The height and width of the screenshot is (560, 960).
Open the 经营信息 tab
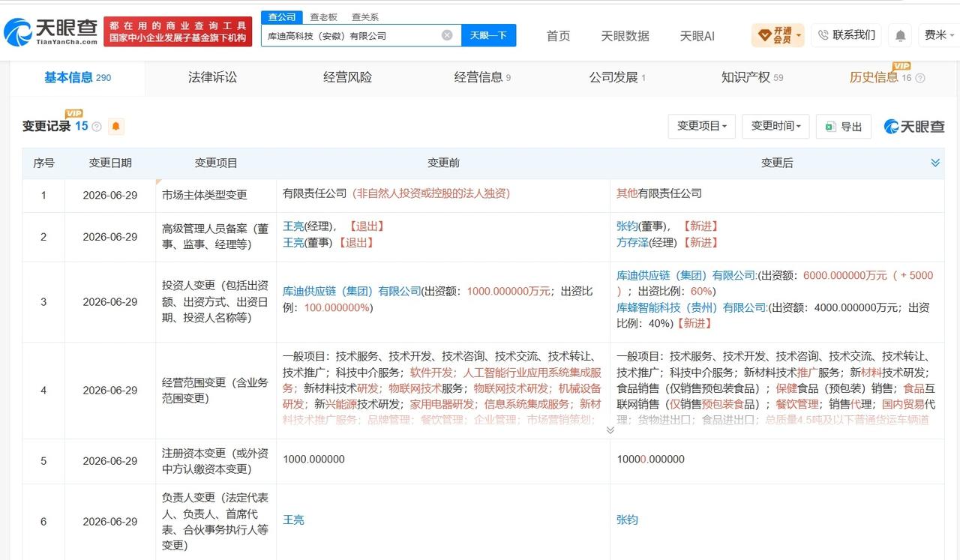click(482, 77)
